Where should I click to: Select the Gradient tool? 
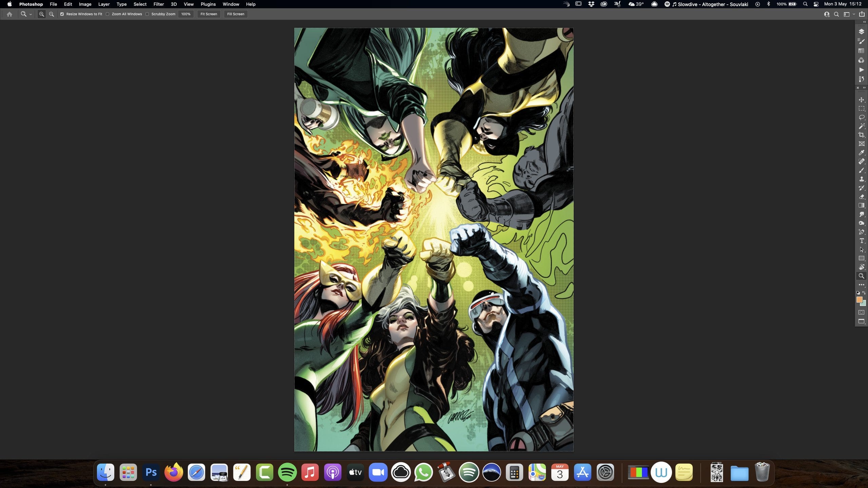pos(861,205)
